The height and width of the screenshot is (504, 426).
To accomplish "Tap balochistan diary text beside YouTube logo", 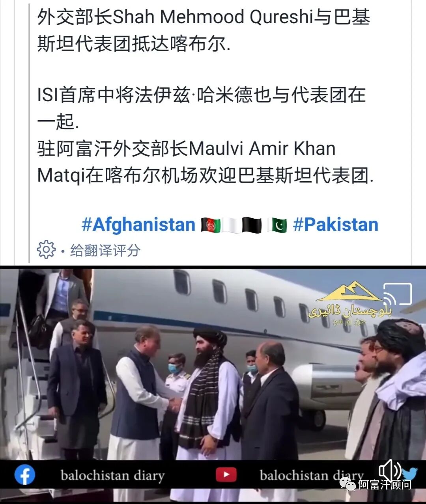I will 312,475.
